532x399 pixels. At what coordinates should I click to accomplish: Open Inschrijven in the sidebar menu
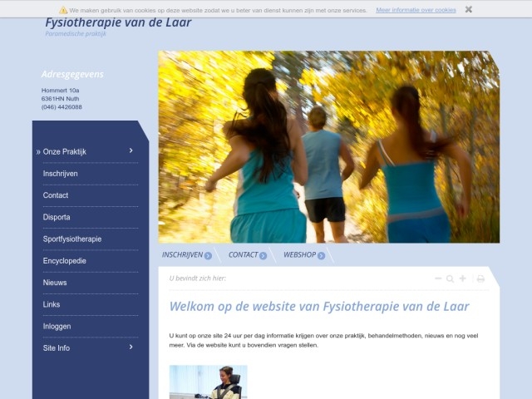[61, 174]
